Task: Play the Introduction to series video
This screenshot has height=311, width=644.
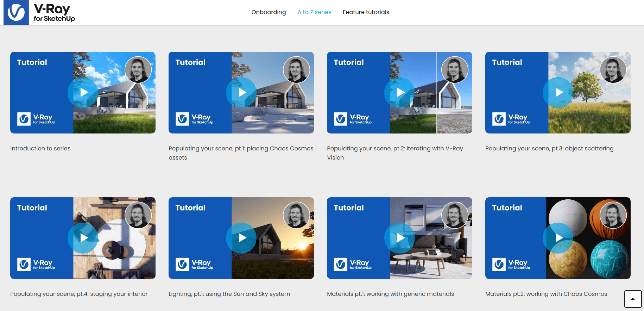Action: (x=83, y=93)
